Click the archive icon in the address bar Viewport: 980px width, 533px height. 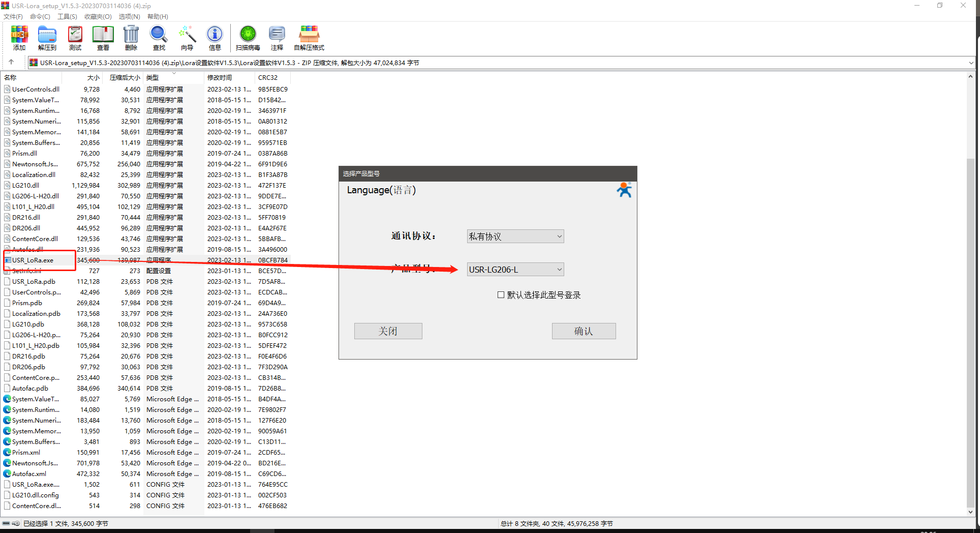[x=34, y=63]
